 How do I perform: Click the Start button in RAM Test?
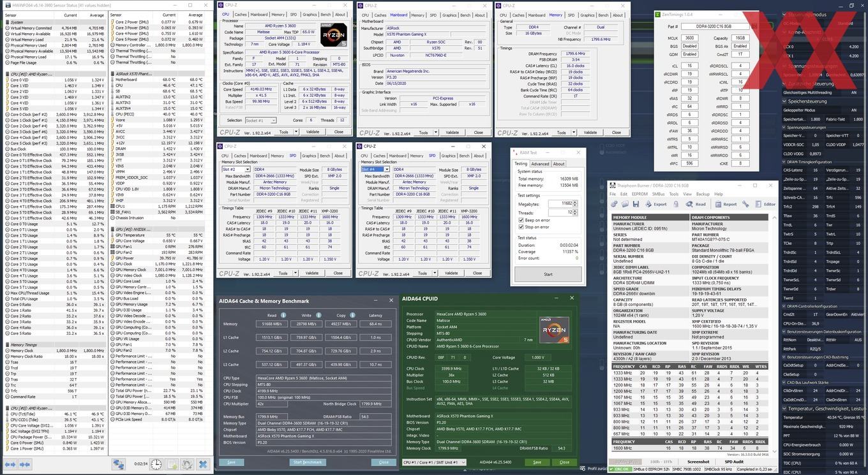pos(548,274)
